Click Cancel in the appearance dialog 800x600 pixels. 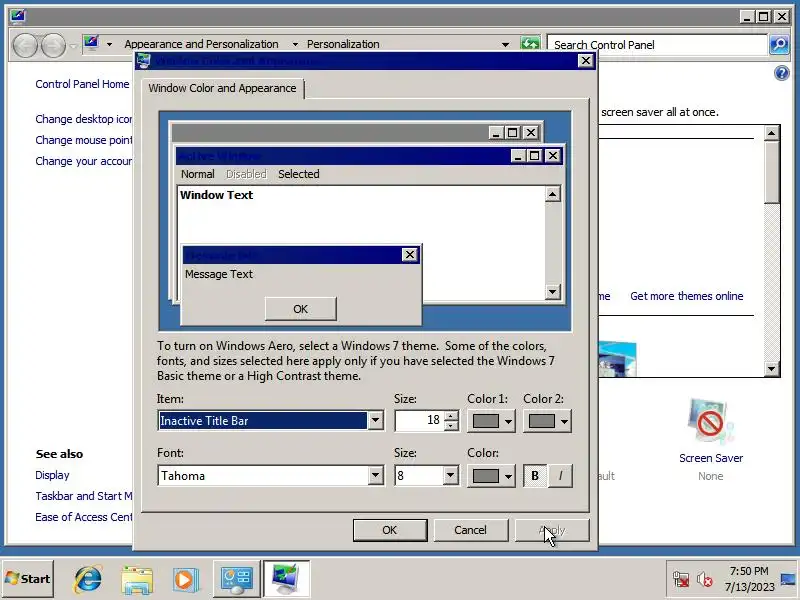click(x=470, y=530)
